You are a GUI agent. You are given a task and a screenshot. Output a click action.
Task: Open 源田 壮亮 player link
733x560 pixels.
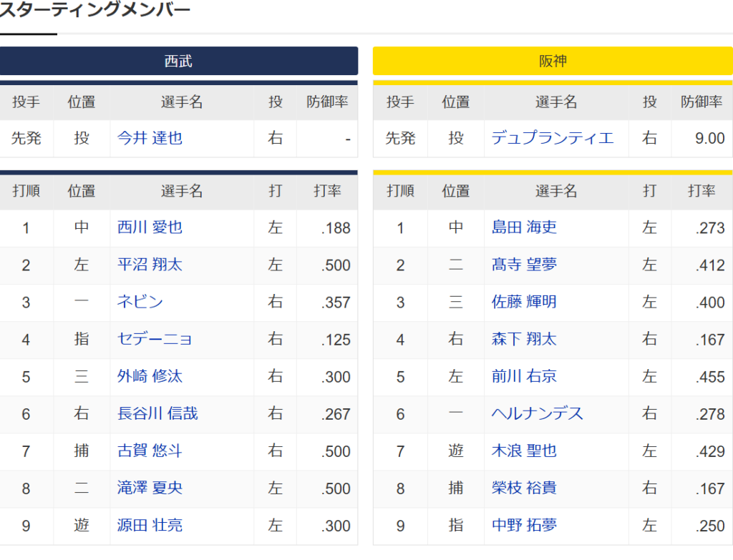150,526
